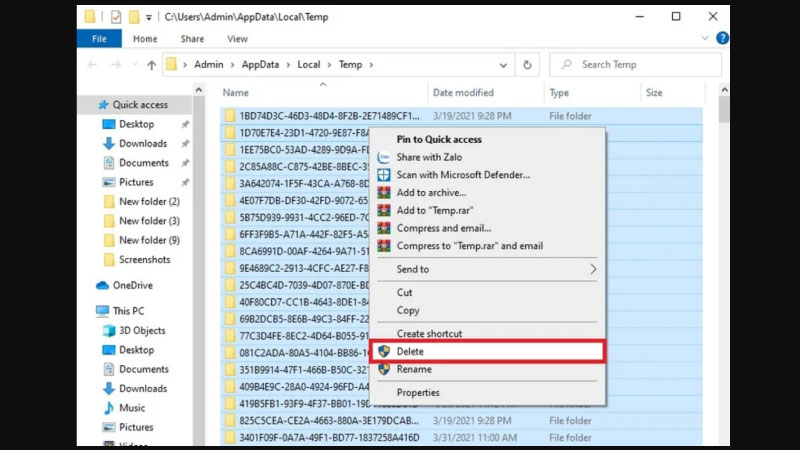The height and width of the screenshot is (450, 800).
Task: Click the Scan with Microsoft Defender icon
Action: coord(383,175)
